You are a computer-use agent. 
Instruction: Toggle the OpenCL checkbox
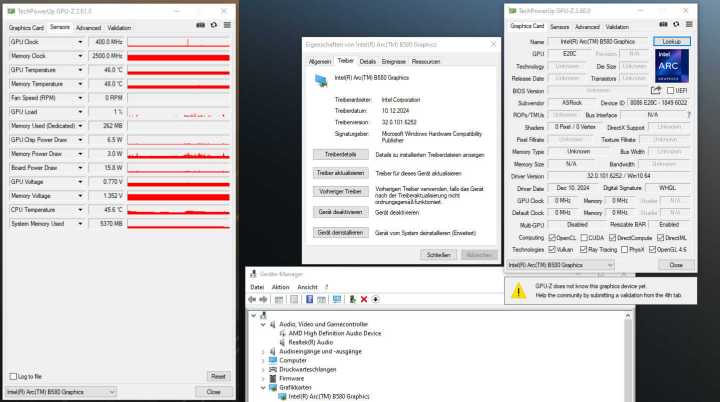[x=552, y=238]
